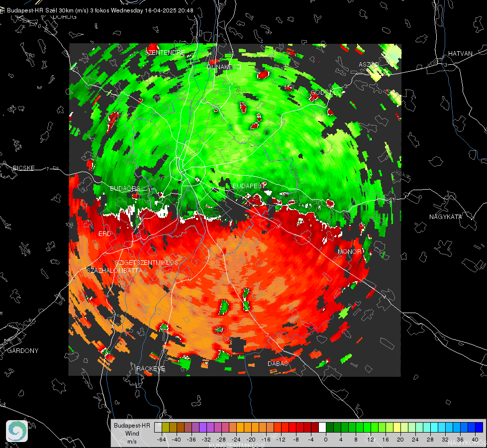Click the 28 value on the legend scale
The image size is (487, 448).
point(430,440)
